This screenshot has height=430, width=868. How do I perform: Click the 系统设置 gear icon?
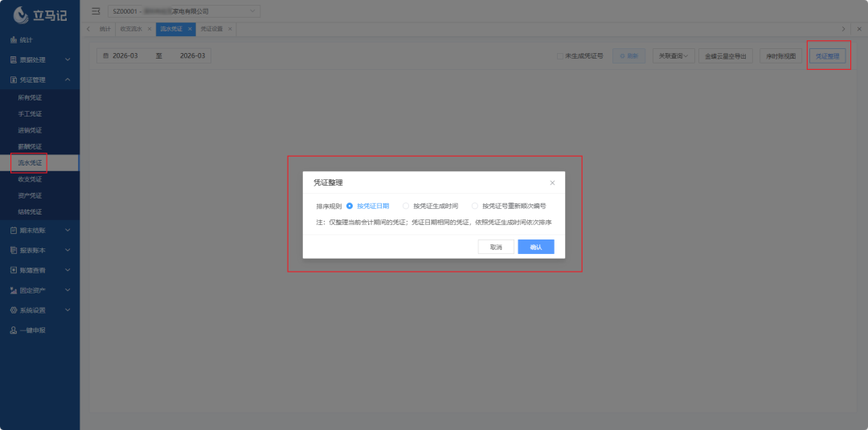click(13, 310)
